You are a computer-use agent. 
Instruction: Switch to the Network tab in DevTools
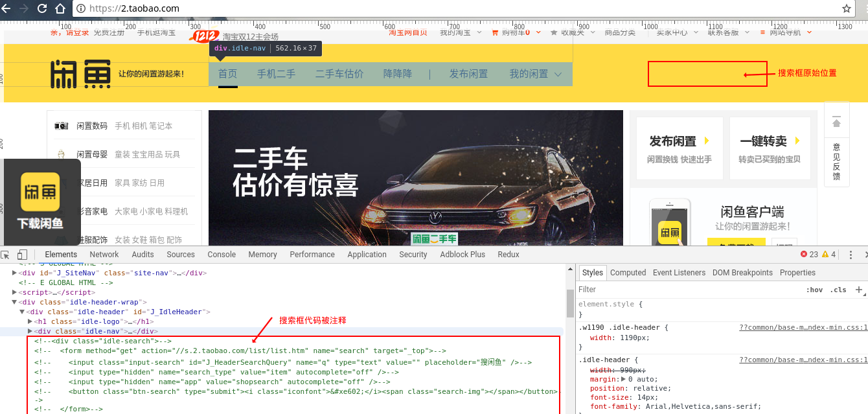[104, 254]
